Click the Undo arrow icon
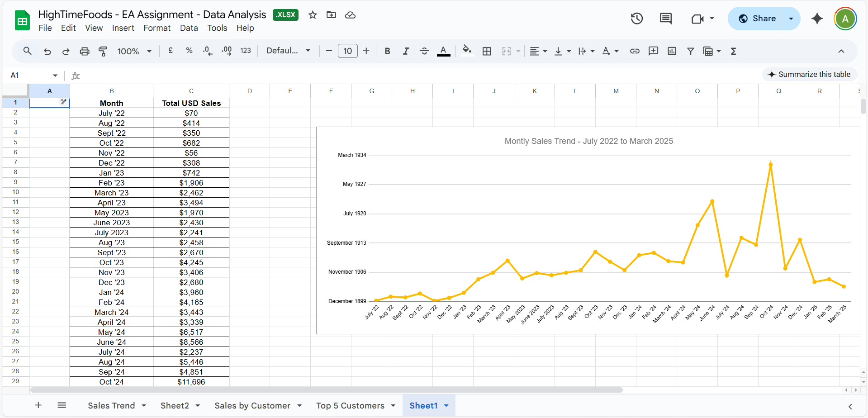868x418 pixels. 47,51
